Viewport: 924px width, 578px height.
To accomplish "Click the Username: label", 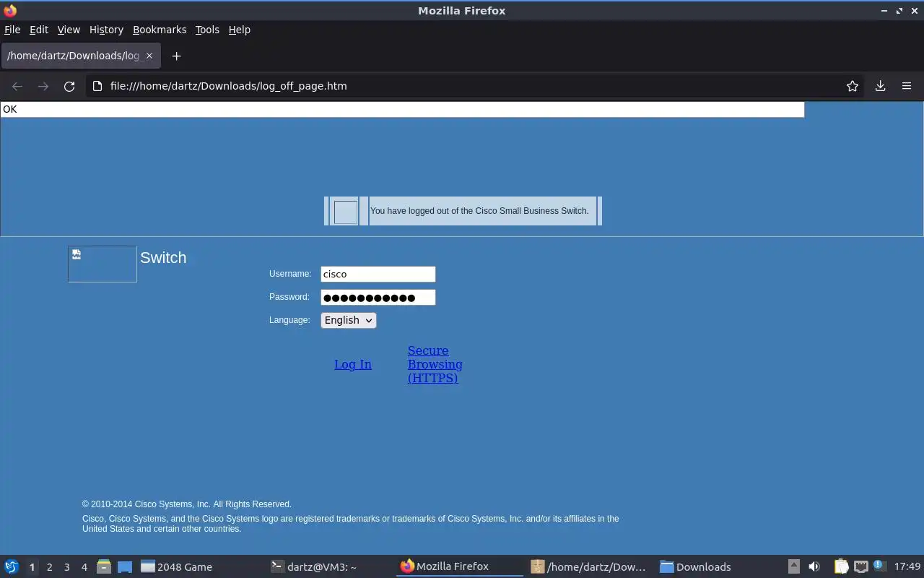I will pos(290,274).
